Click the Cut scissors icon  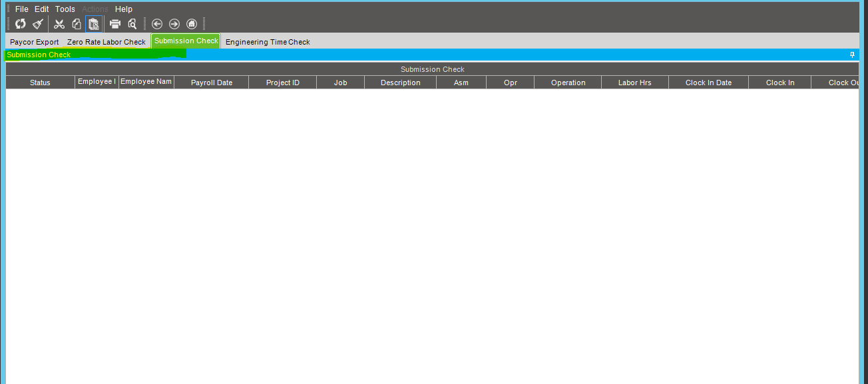tap(59, 24)
